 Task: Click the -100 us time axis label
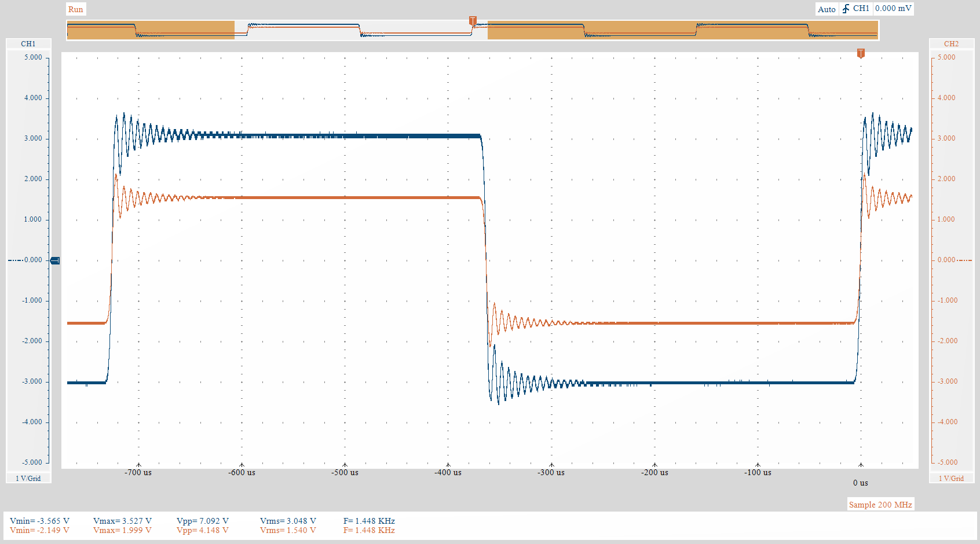pos(758,473)
